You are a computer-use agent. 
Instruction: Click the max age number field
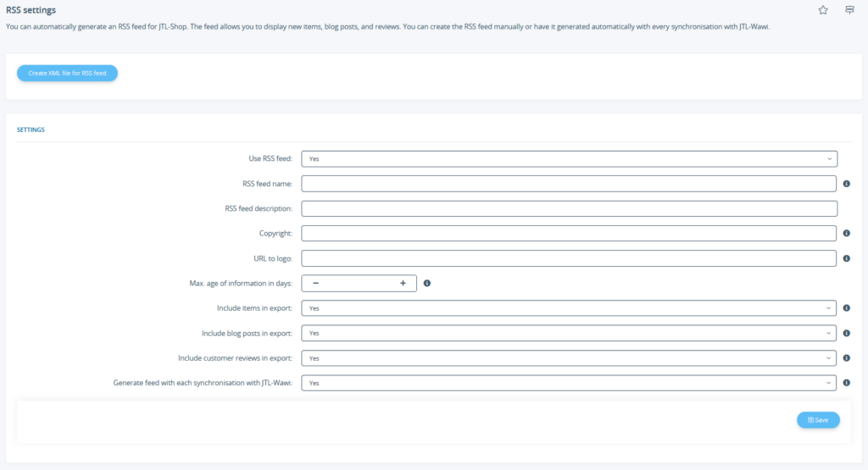click(x=359, y=283)
